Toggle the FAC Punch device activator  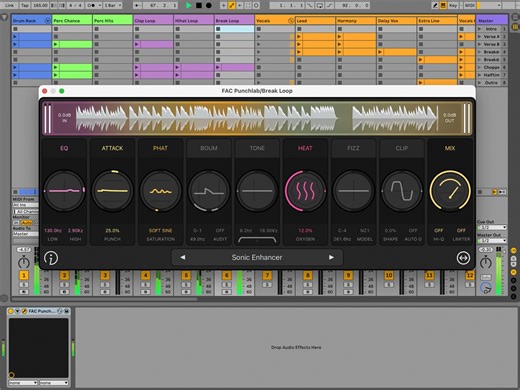point(11,311)
